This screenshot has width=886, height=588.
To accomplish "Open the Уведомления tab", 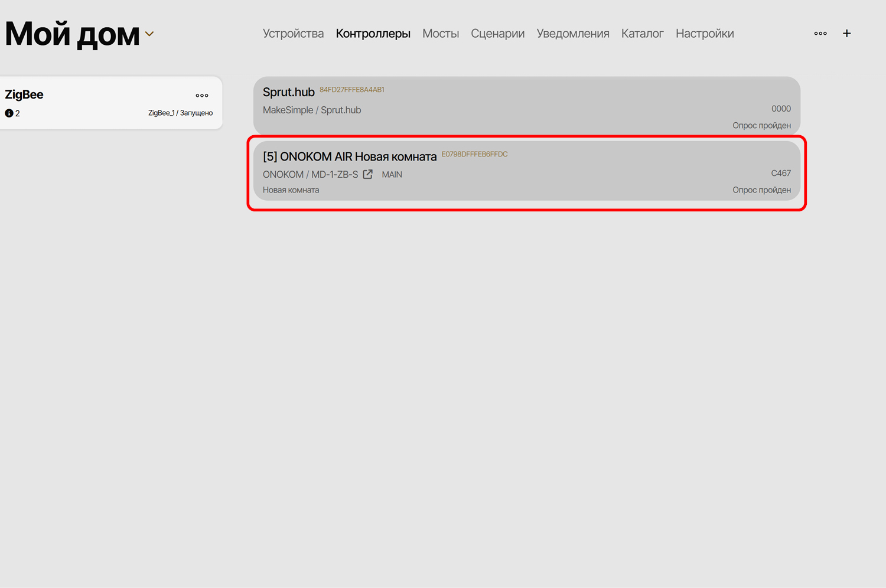I will pyautogui.click(x=573, y=34).
